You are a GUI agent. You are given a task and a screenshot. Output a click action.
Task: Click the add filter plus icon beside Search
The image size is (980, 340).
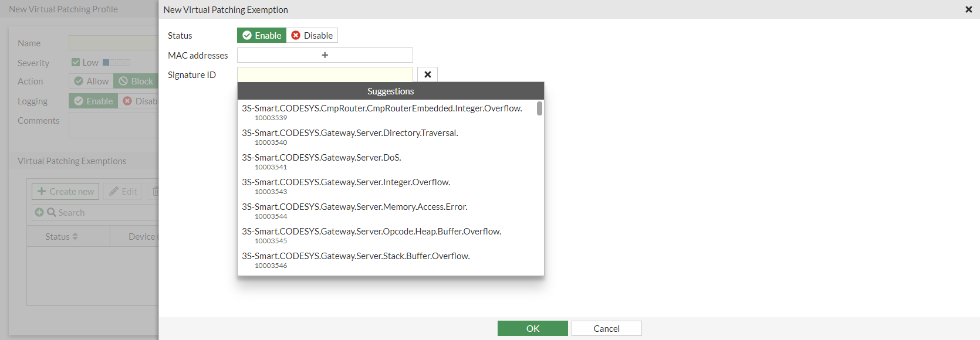tap(39, 212)
